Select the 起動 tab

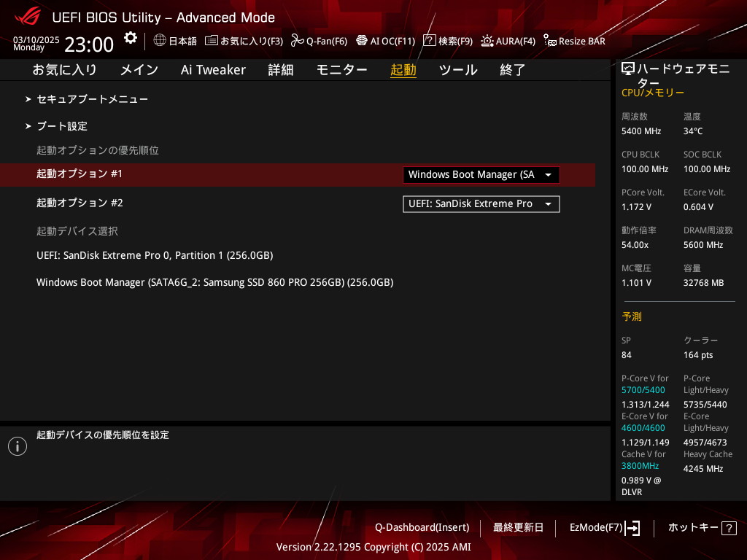coord(403,70)
